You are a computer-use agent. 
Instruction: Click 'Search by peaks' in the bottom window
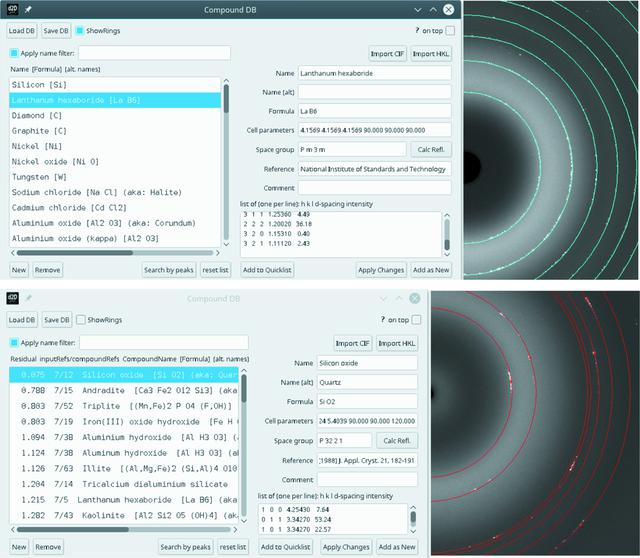click(185, 547)
